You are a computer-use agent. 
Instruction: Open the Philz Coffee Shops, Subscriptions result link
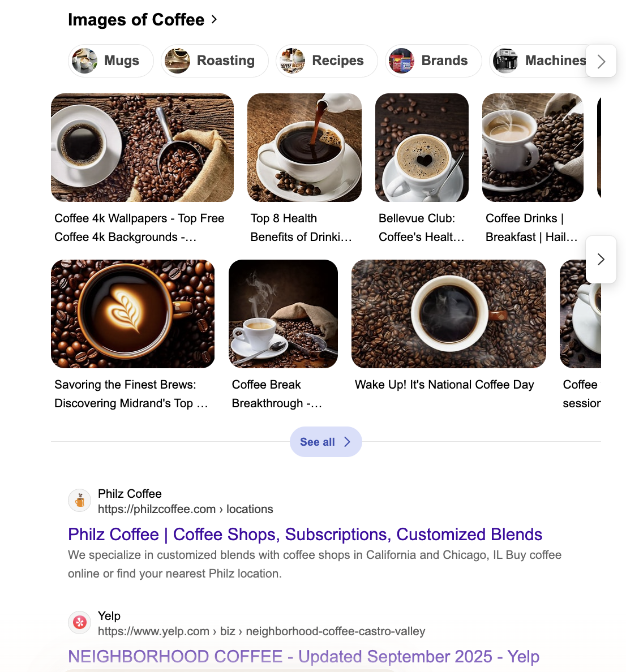click(305, 535)
